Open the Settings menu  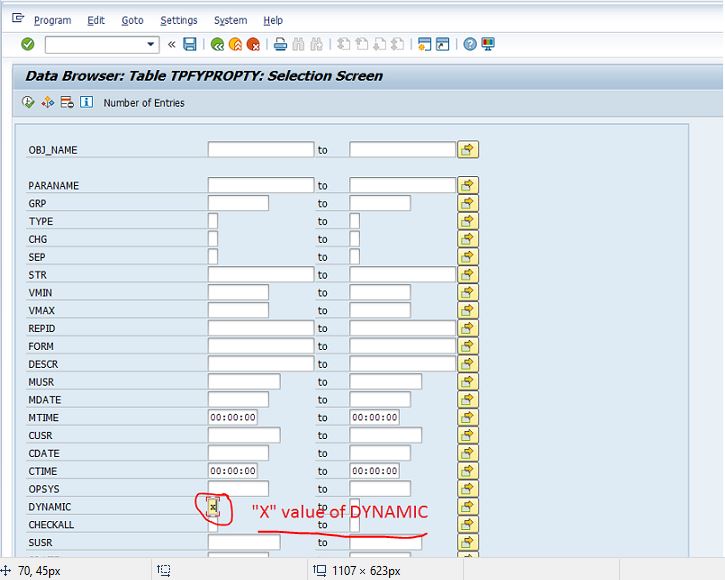point(179,20)
